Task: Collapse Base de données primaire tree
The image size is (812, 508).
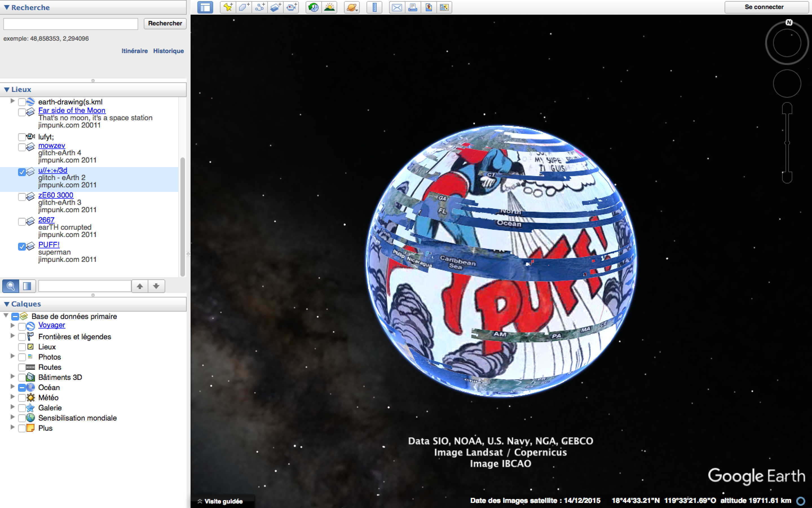Action: tap(6, 315)
